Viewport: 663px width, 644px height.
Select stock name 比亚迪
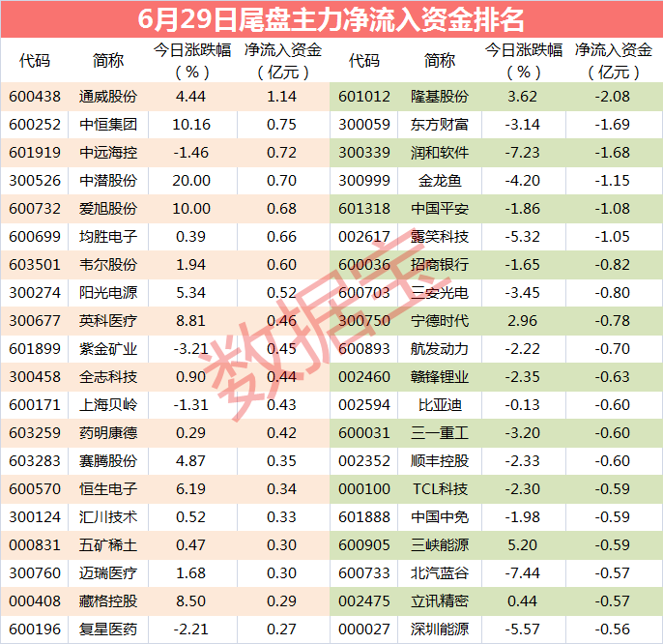pos(440,405)
